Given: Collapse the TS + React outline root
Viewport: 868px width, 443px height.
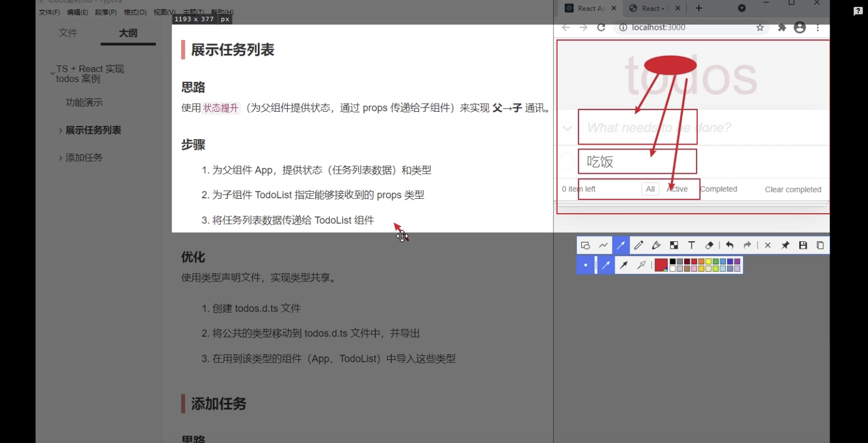Looking at the screenshot, I should coord(52,73).
